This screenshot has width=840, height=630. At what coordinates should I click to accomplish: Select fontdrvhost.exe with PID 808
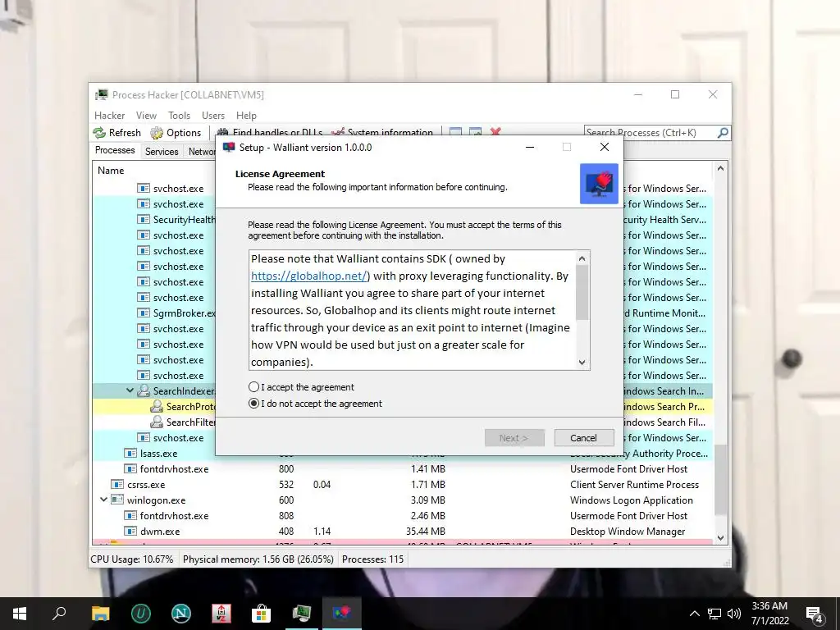(402, 515)
